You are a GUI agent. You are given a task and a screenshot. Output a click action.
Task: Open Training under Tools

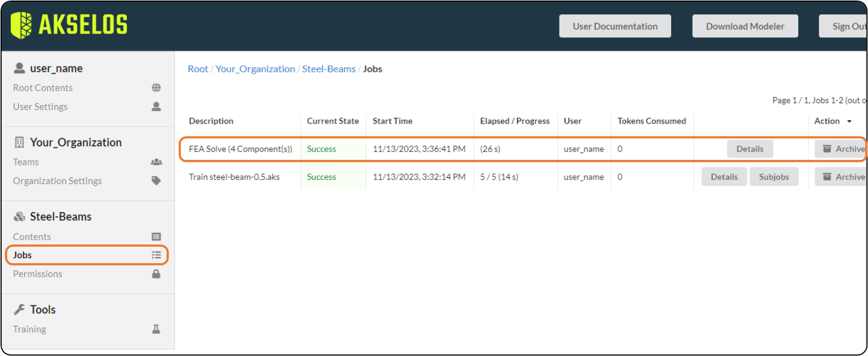[30, 329]
